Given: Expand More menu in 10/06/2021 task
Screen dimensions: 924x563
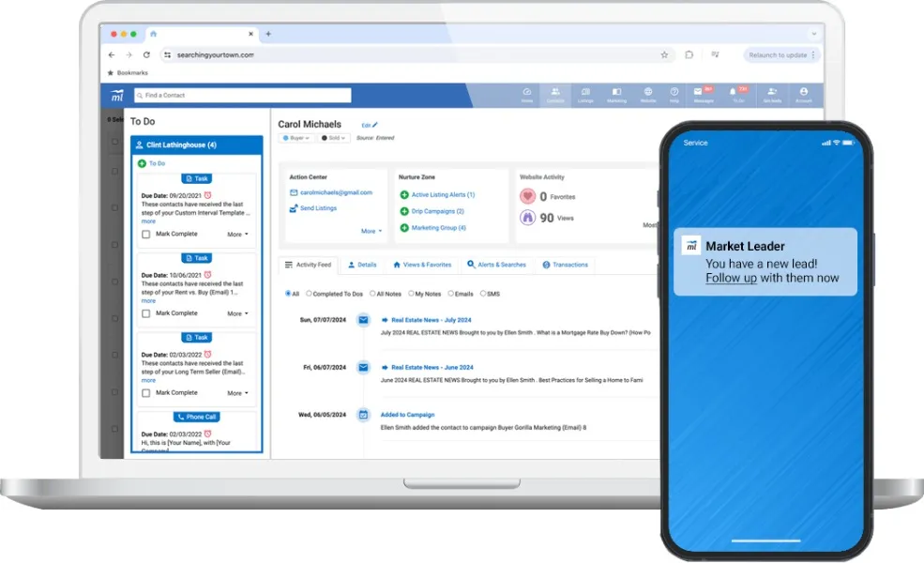Looking at the screenshot, I should [238, 313].
